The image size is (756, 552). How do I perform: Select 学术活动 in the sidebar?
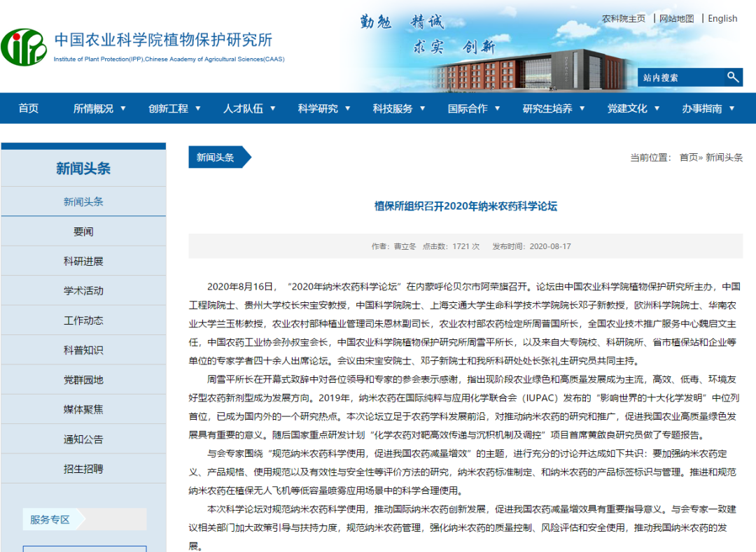[83, 291]
